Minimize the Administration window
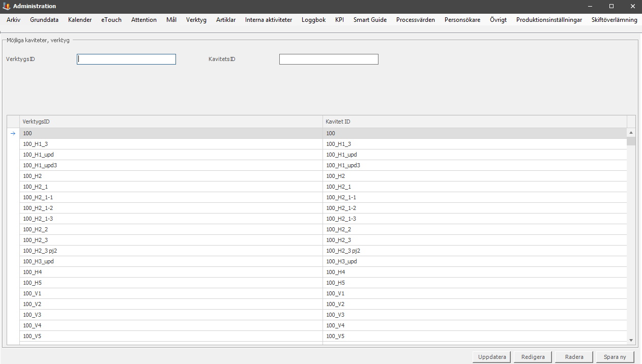 coord(590,6)
